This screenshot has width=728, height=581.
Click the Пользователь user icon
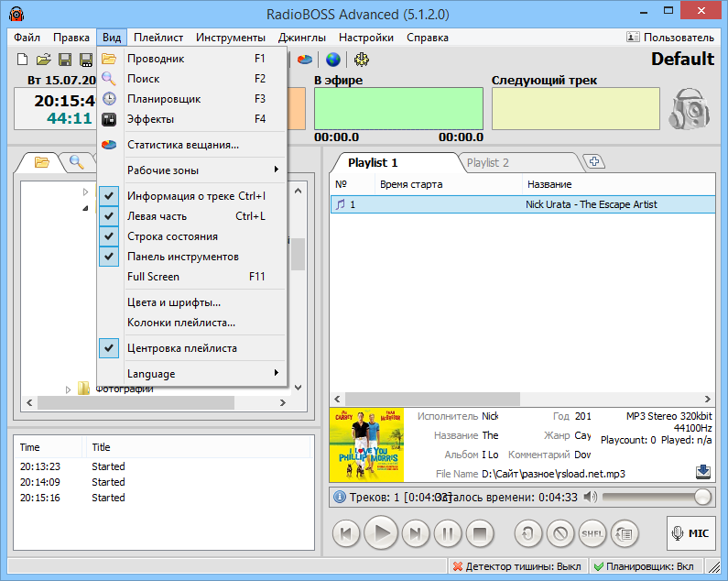tap(633, 38)
